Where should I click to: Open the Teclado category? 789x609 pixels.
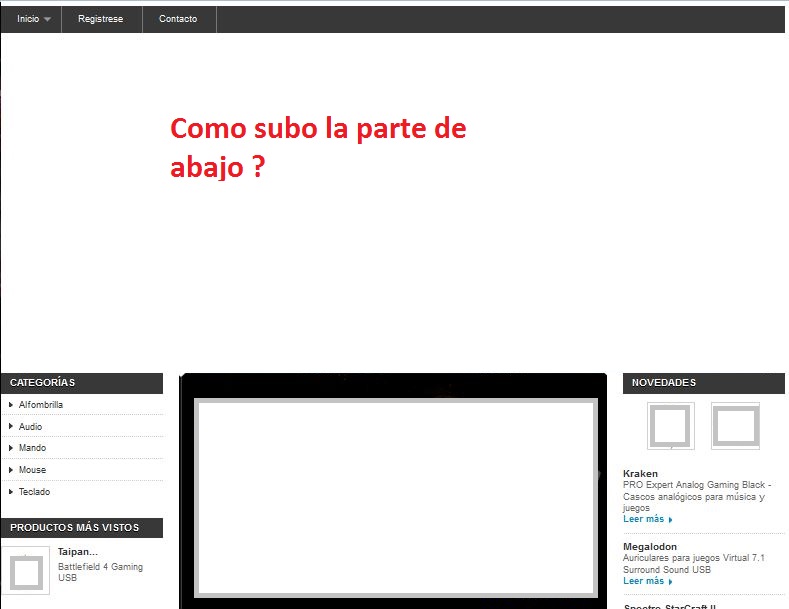34,492
